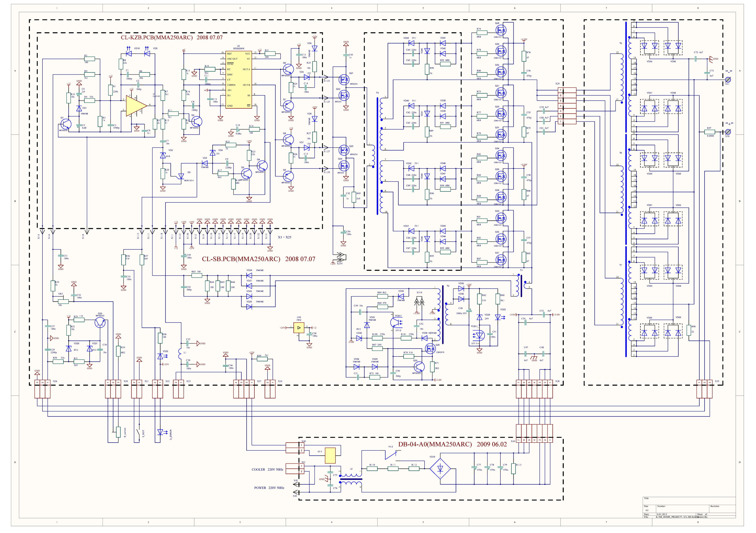Select the CA3140 op-amp triangle symbol
The height and width of the screenshot is (533, 756).
[136, 105]
